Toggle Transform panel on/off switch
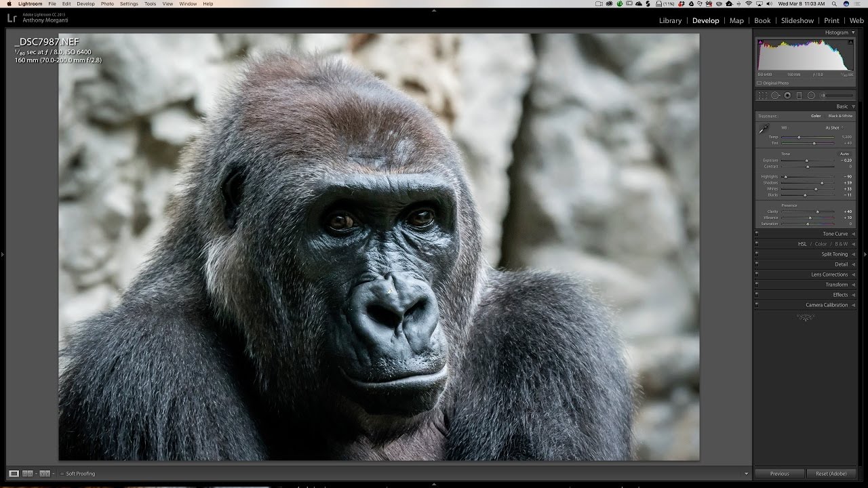The height and width of the screenshot is (488, 868). pos(757,285)
